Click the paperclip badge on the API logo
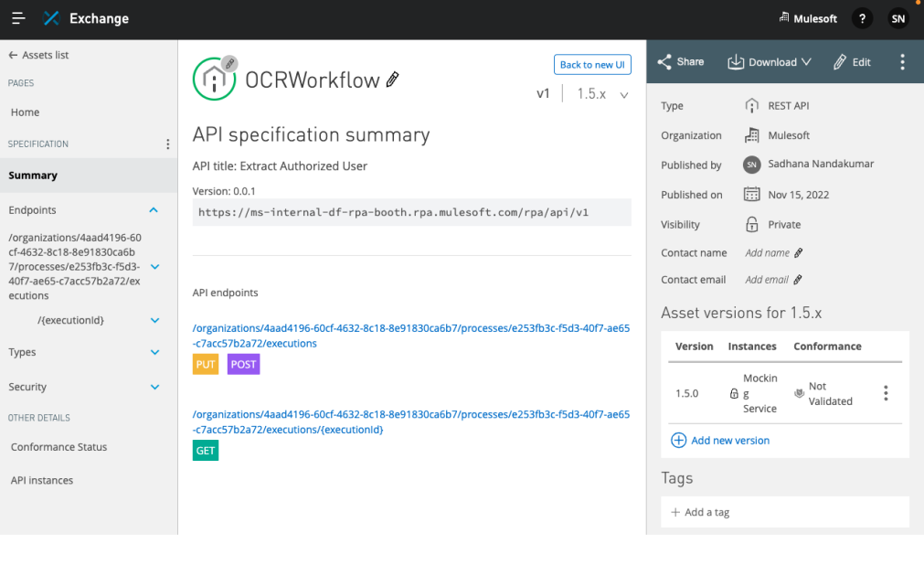This screenshot has width=924, height=576. click(228, 62)
